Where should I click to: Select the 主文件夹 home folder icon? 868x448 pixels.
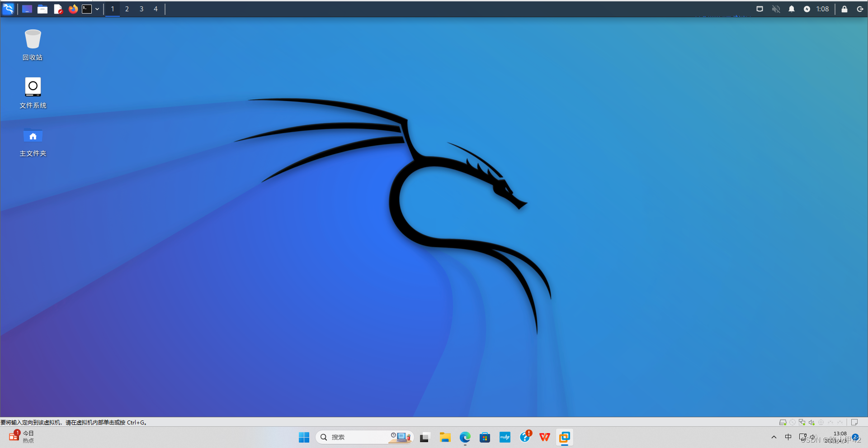point(33,142)
